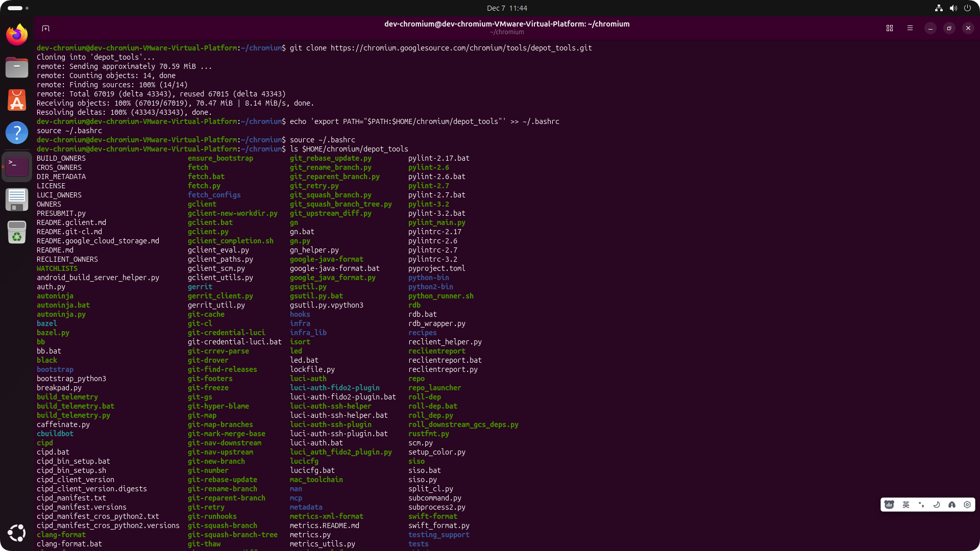Open the text editor dock icon
The height and width of the screenshot is (551, 980).
tap(17, 199)
